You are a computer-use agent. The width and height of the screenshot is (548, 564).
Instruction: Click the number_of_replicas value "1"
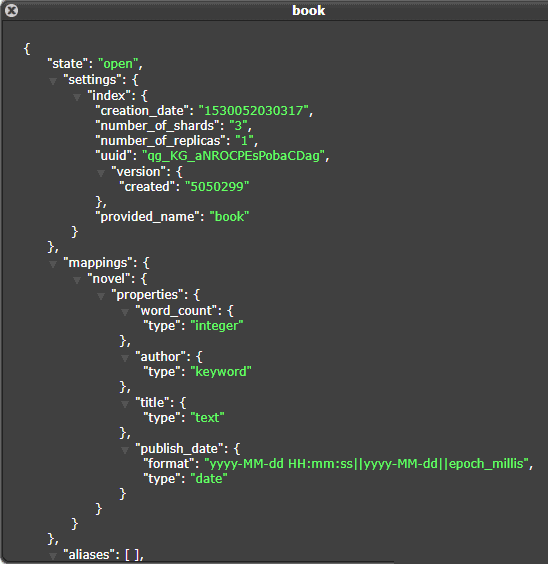click(245, 141)
